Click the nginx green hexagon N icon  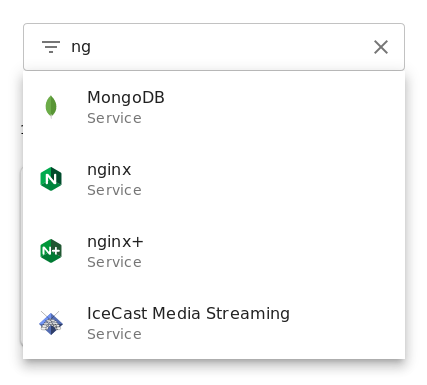point(51,179)
